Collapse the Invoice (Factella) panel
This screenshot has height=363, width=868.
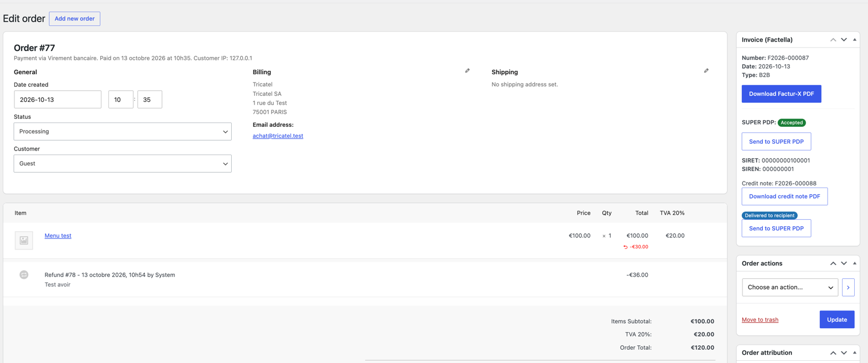pyautogui.click(x=855, y=40)
